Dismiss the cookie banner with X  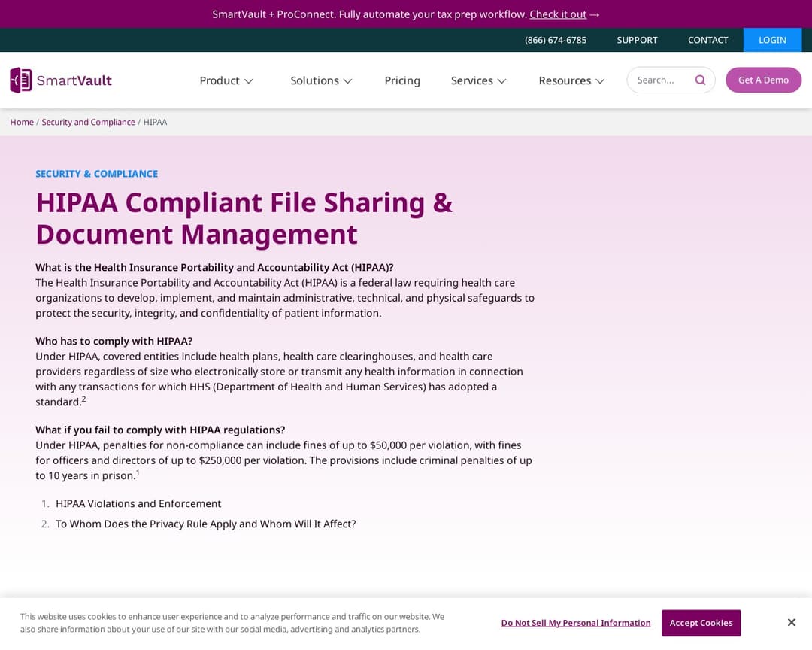click(791, 622)
